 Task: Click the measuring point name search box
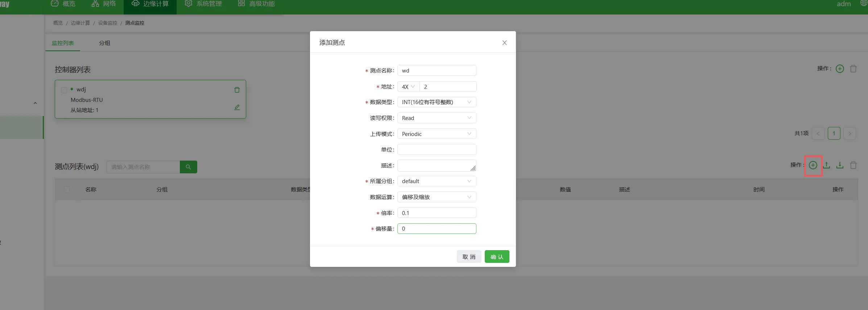(143, 167)
